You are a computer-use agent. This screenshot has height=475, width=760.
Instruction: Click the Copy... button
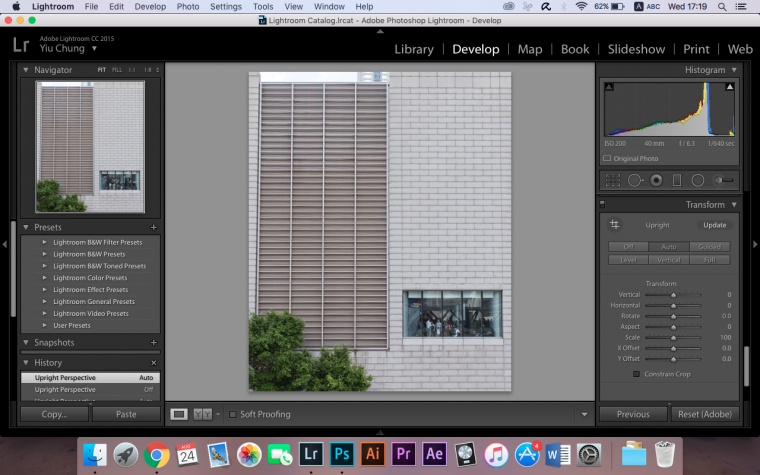point(54,414)
